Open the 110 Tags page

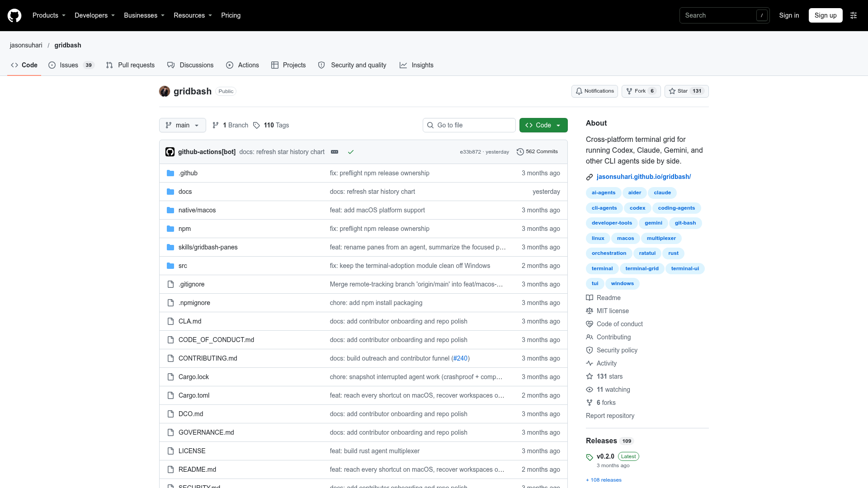pyautogui.click(x=271, y=125)
